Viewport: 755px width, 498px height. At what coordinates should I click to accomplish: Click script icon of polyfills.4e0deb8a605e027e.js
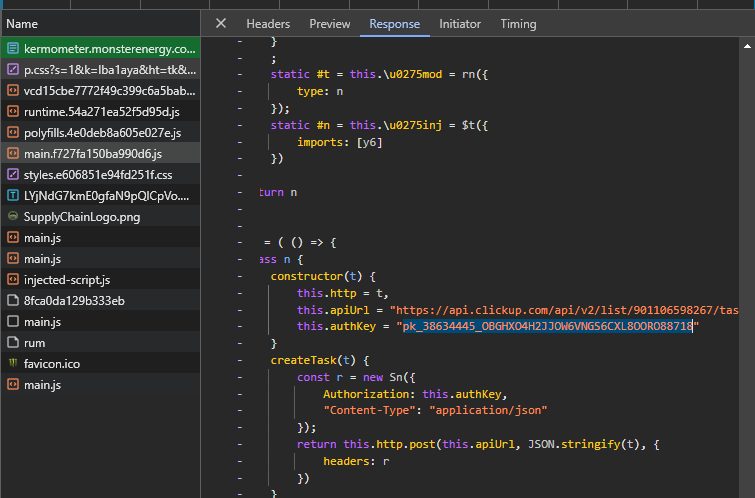(x=13, y=132)
